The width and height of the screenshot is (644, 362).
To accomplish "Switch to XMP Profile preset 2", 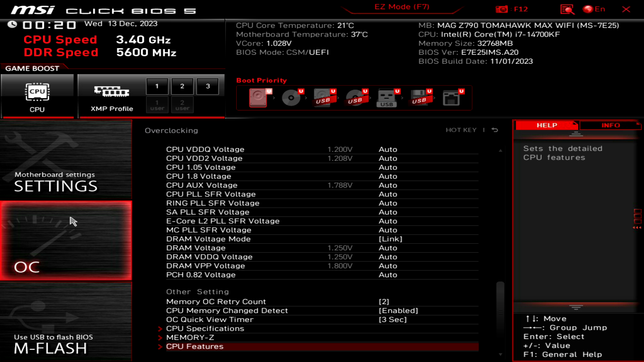I will [182, 86].
